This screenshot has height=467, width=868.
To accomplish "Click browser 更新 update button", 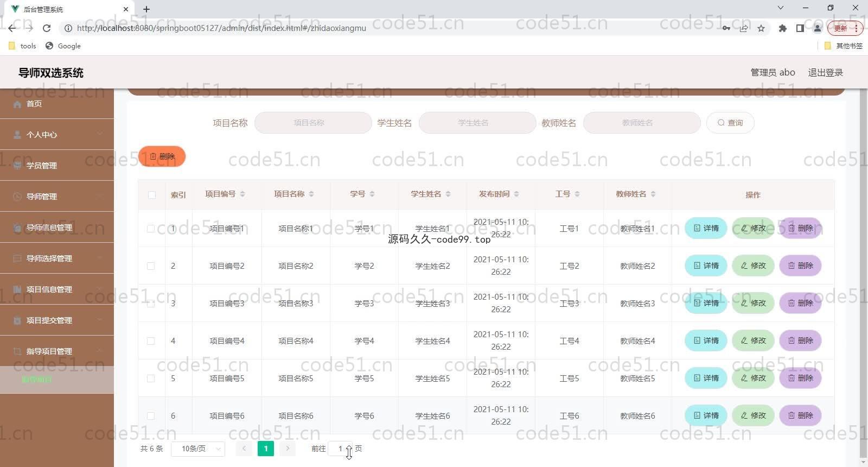I will 845,28.
